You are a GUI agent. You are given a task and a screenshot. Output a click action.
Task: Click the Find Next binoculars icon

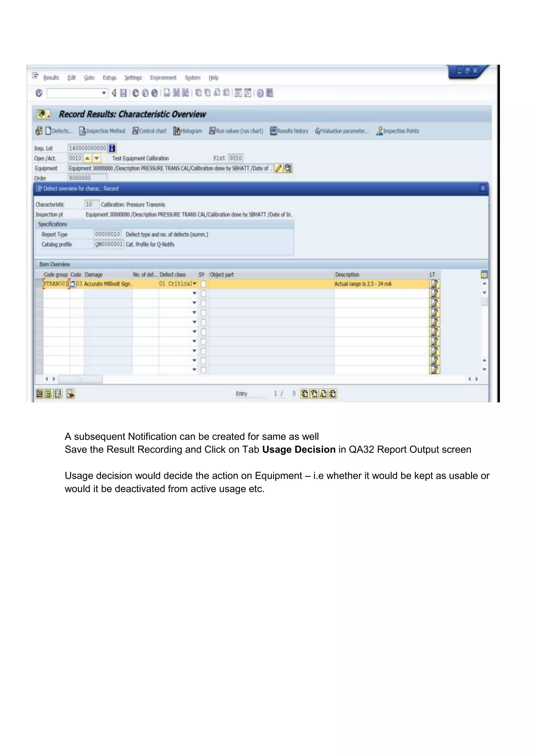click(185, 93)
